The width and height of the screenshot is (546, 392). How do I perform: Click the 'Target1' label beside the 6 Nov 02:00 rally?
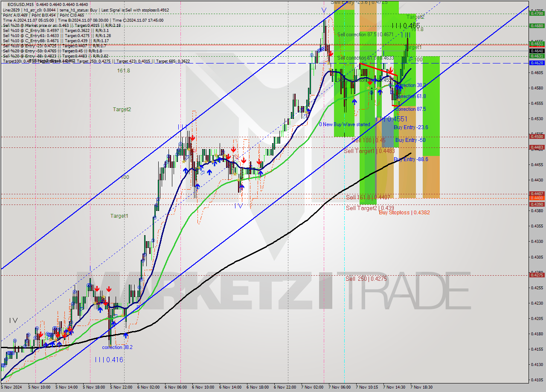click(119, 216)
